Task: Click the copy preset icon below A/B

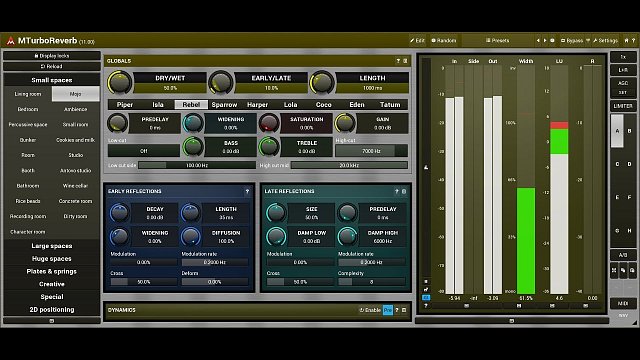Action: 623,270
